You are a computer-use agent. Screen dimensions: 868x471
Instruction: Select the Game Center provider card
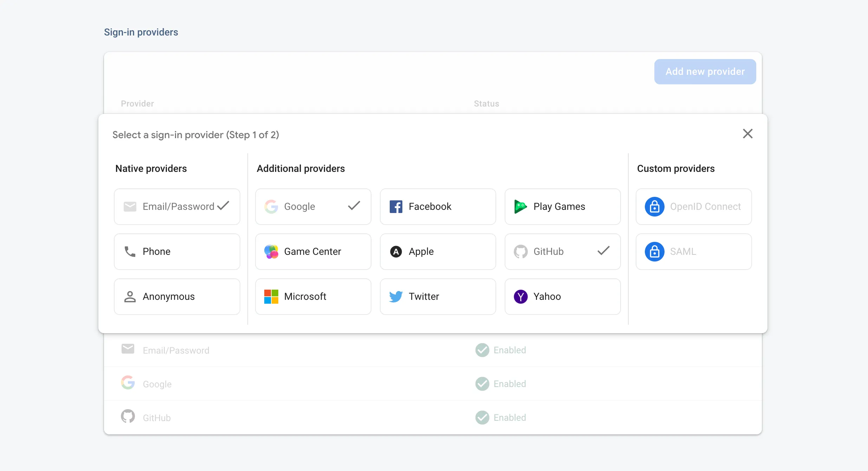[x=313, y=252]
